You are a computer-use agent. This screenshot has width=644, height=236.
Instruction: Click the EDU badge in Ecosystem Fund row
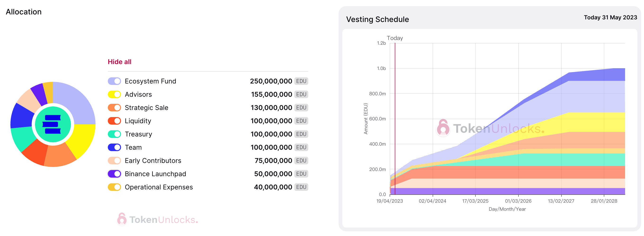[301, 81]
